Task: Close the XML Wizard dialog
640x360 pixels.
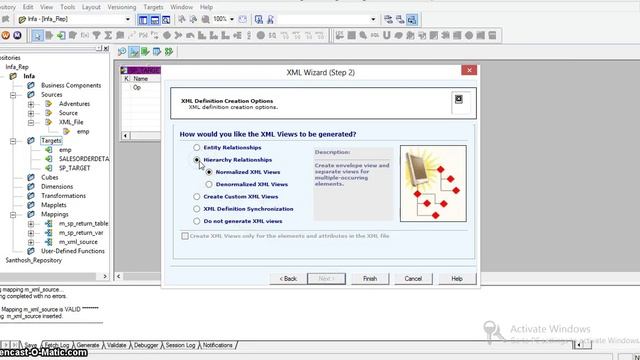Action: [469, 70]
